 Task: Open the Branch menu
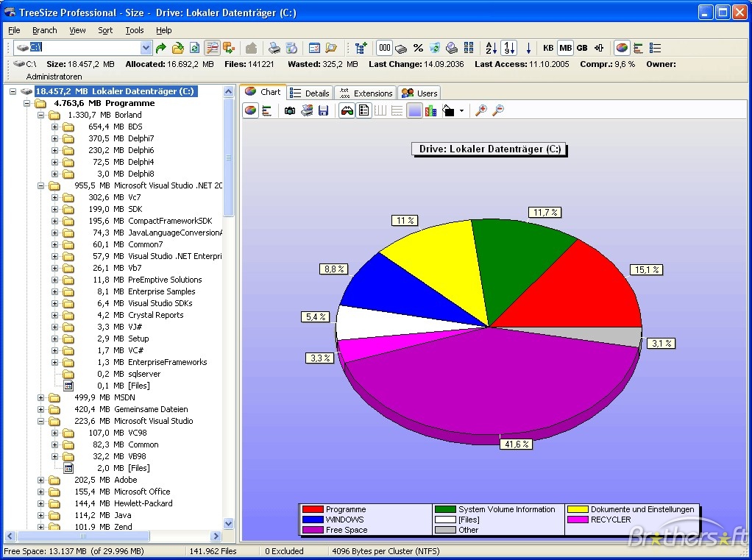tap(45, 30)
